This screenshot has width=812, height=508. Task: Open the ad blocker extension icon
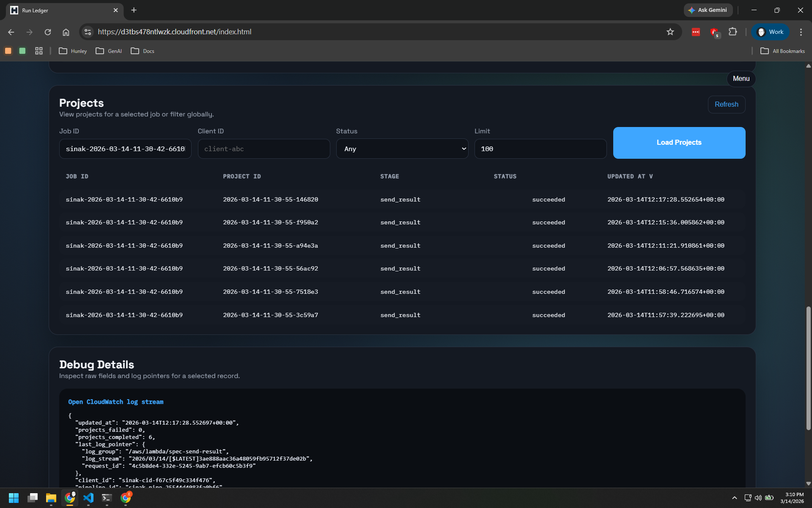click(x=715, y=32)
